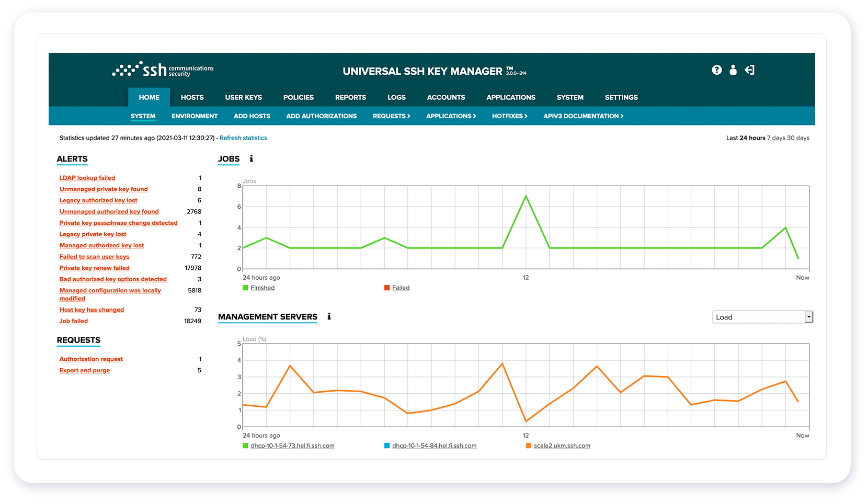This screenshot has height=502, width=868.
Task: Open Failed to scan user keys alert
Action: (x=94, y=257)
